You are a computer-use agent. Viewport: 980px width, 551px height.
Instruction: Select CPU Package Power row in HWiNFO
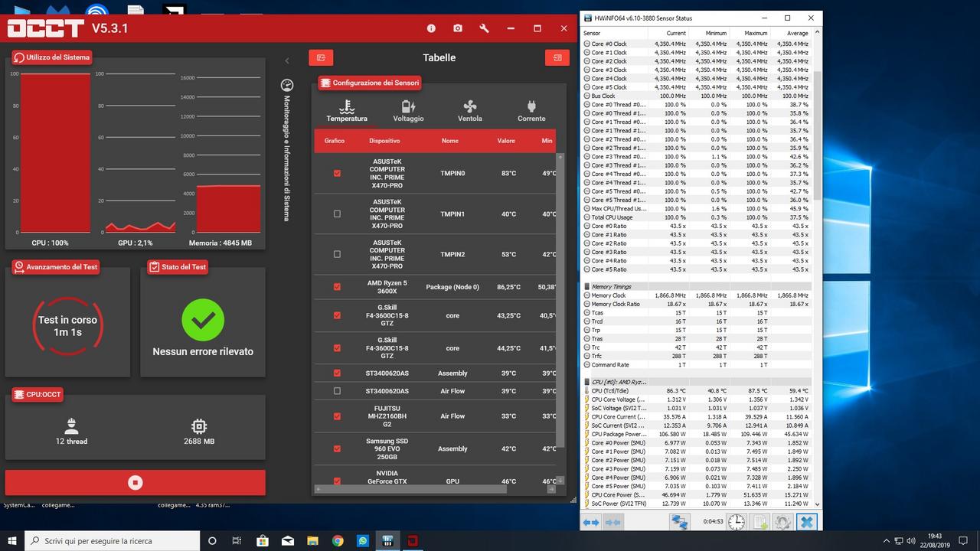pos(697,434)
